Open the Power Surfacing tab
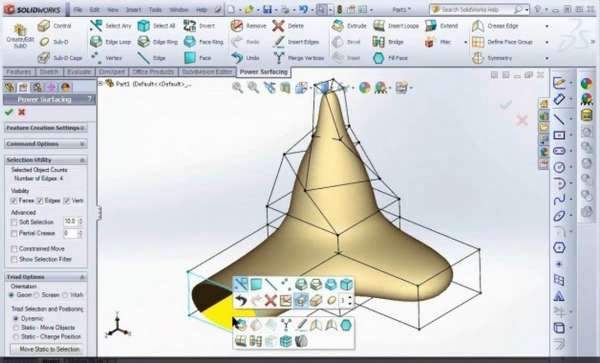Image resolution: width=600 pixels, height=363 pixels. click(263, 72)
